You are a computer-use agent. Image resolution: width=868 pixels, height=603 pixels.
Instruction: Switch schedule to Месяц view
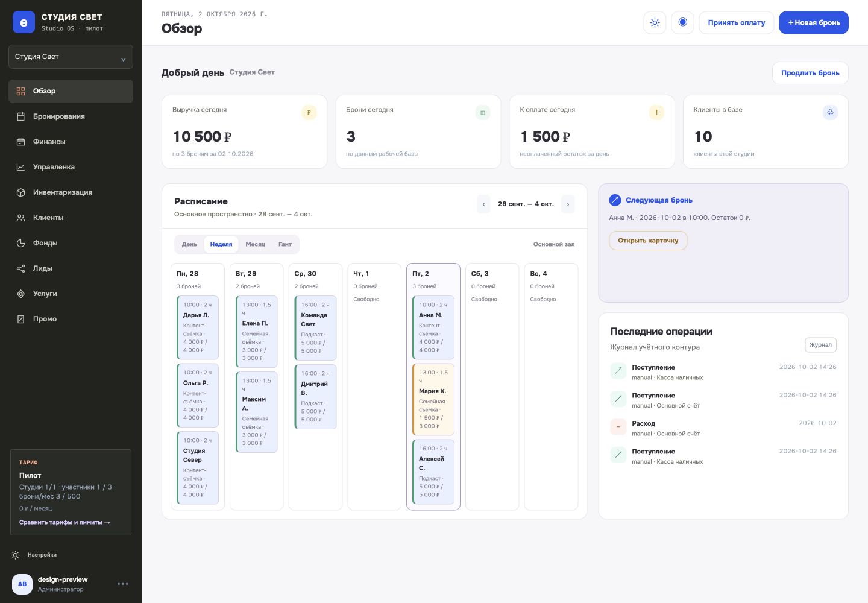pyautogui.click(x=256, y=244)
